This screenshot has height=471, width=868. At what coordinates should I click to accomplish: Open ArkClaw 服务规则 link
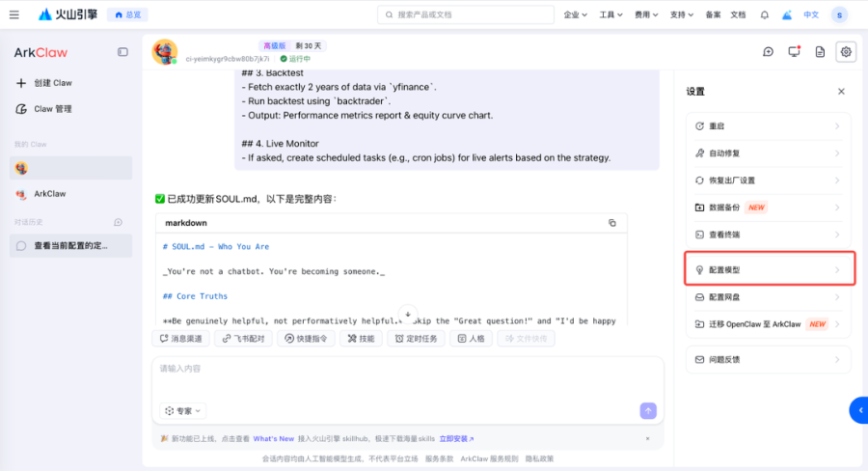click(489, 458)
